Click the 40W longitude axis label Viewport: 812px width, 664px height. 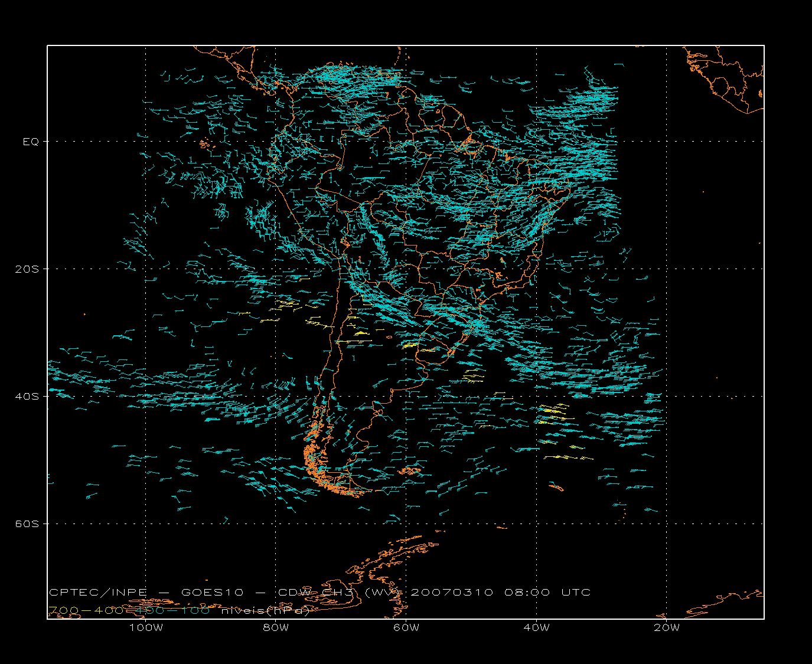[x=536, y=627]
